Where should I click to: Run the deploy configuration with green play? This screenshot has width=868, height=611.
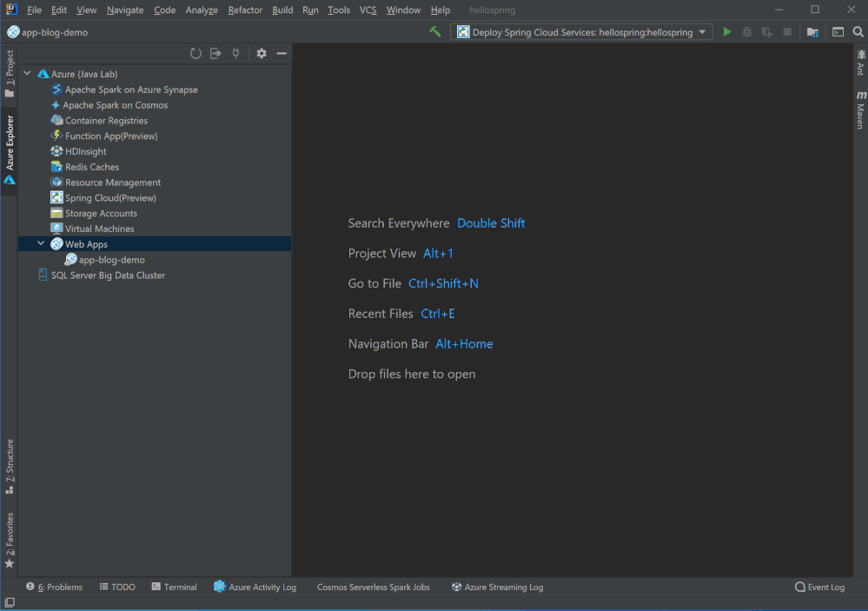tap(727, 32)
